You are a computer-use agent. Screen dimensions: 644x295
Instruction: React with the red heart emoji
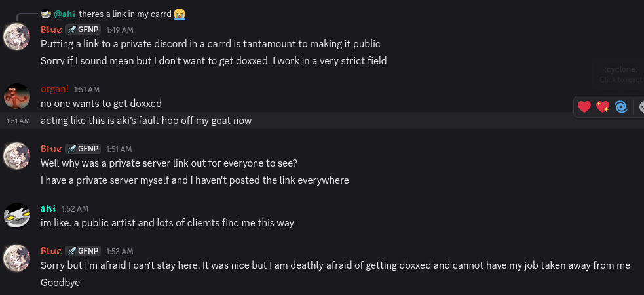point(584,107)
